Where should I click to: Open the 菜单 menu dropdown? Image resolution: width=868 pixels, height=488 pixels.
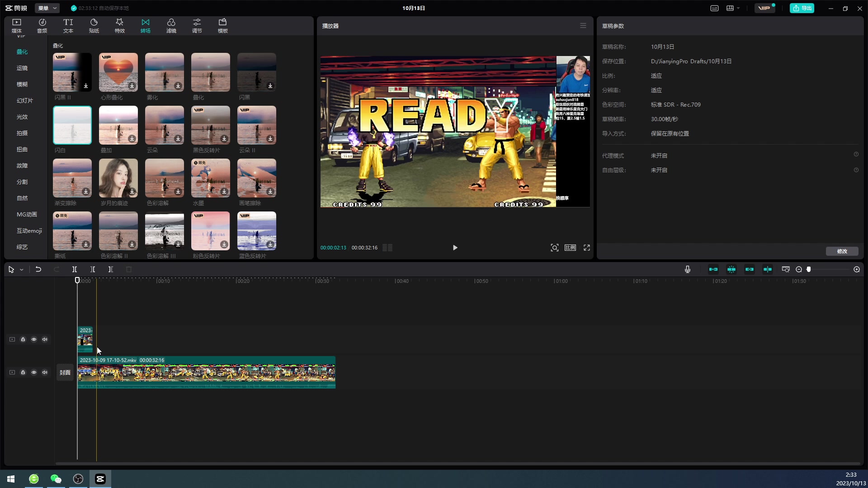click(47, 8)
